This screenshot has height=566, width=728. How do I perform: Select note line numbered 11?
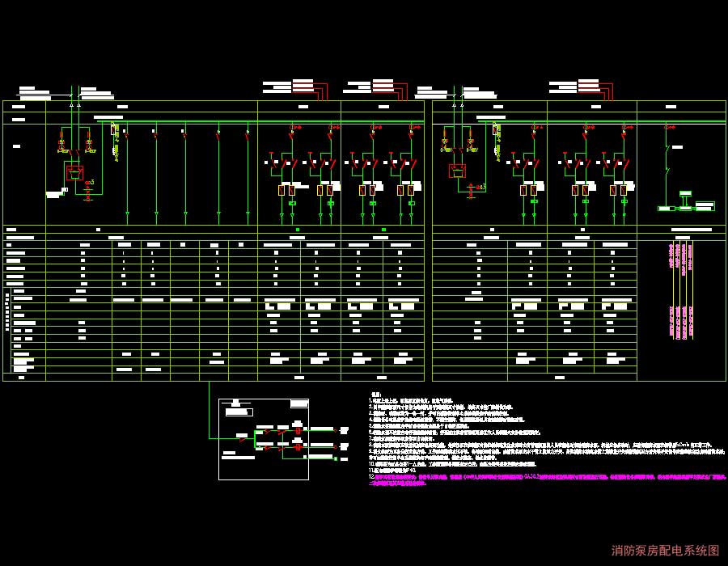[392, 470]
